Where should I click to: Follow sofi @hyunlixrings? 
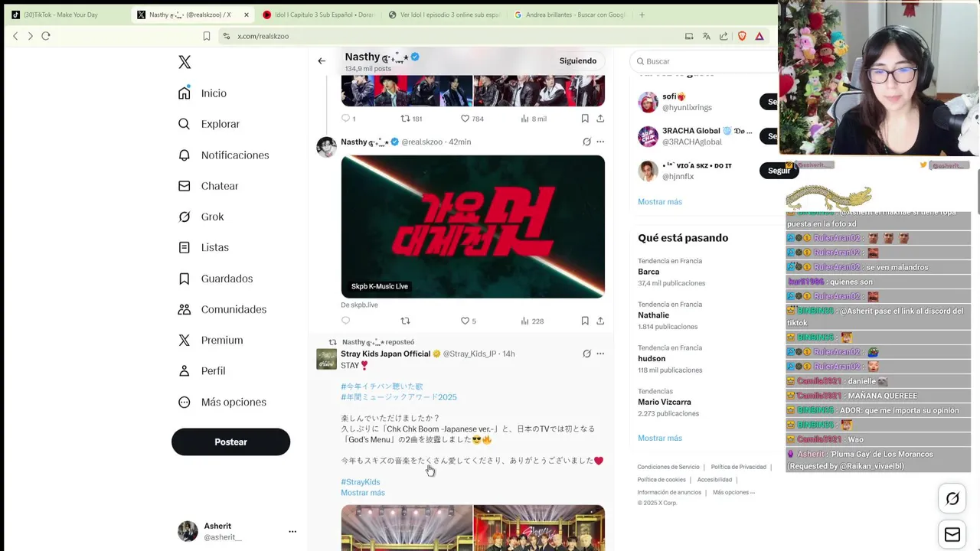(769, 102)
